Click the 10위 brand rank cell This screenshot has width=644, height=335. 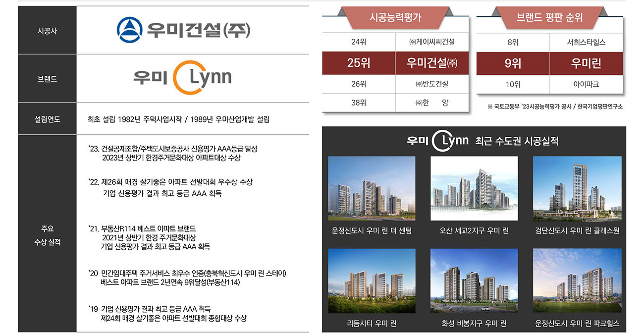pyautogui.click(x=513, y=84)
